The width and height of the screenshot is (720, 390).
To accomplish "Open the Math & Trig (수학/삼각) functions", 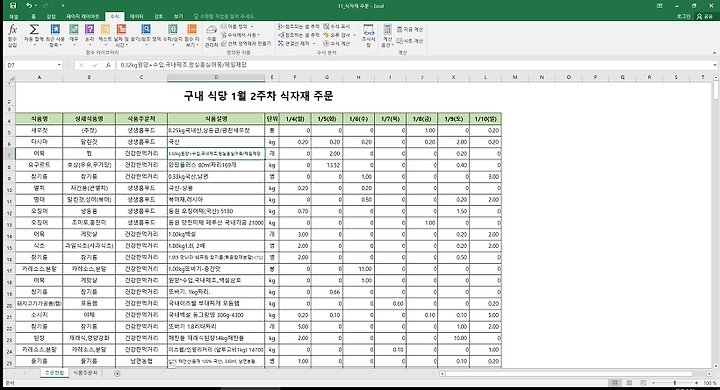I will coord(173,36).
